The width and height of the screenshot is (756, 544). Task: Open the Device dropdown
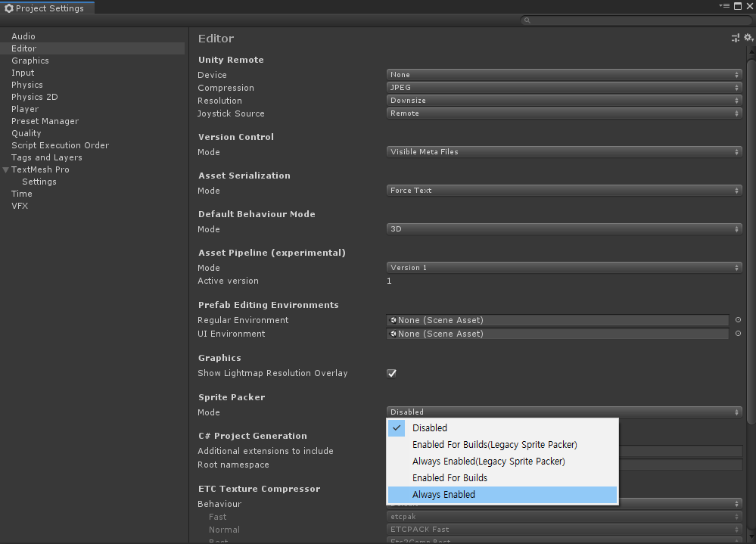click(x=564, y=75)
